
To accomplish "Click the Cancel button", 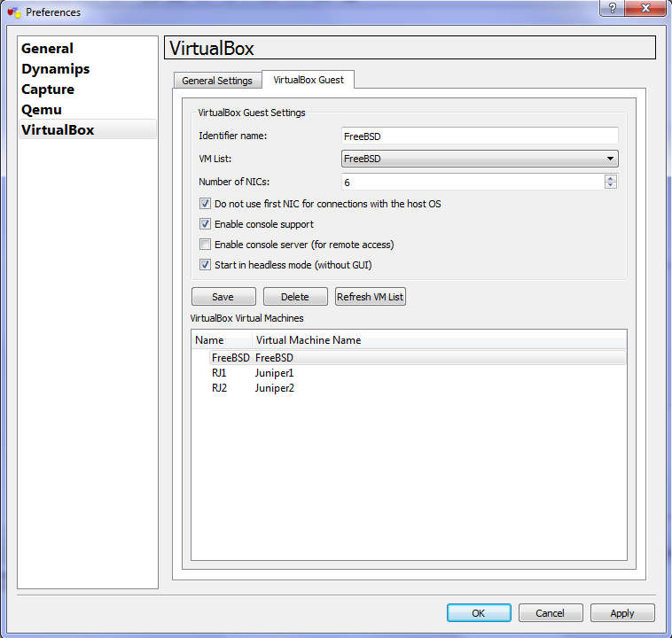I will [551, 612].
